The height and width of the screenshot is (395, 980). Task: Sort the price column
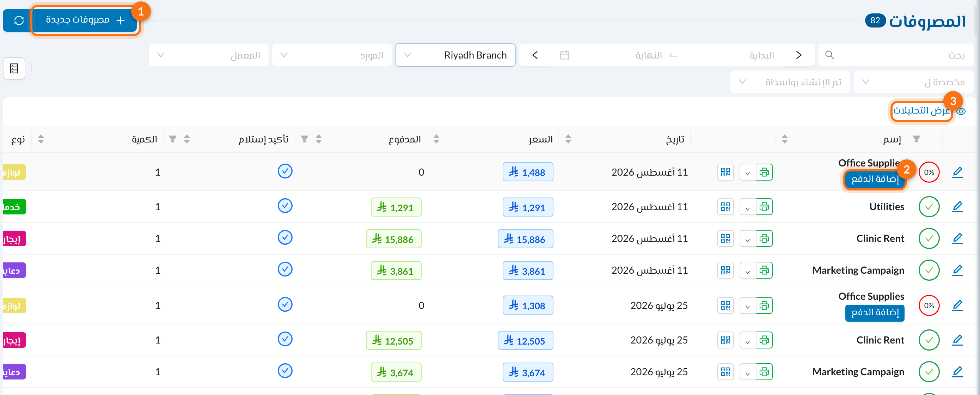click(568, 139)
